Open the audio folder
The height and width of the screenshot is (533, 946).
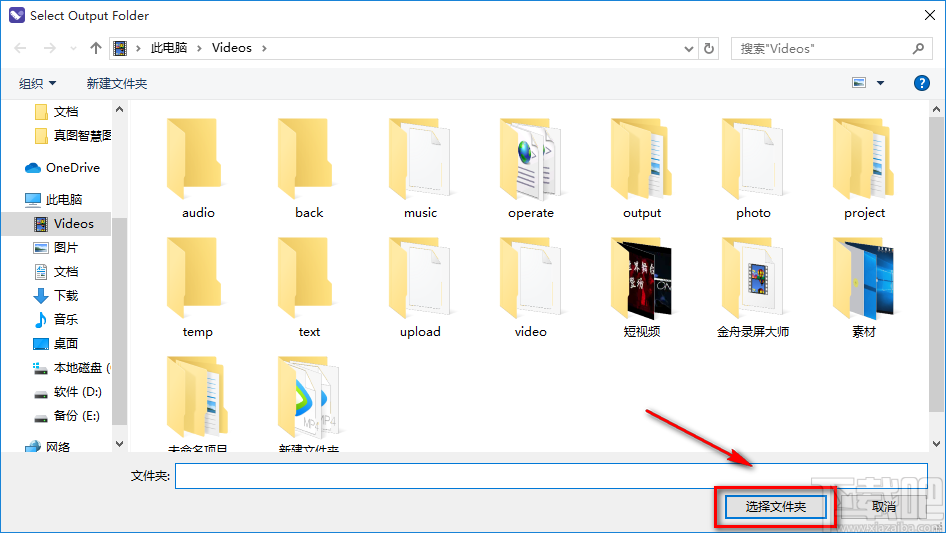coord(198,169)
